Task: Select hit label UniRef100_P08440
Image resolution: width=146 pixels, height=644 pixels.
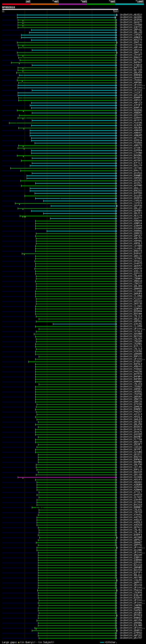Action: (131, 369)
